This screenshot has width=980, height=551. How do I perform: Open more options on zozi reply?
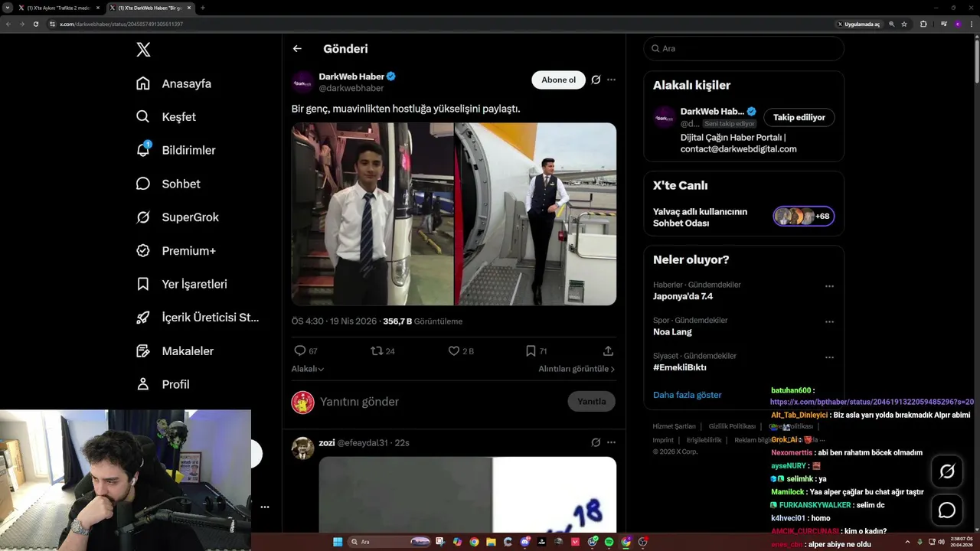(611, 442)
